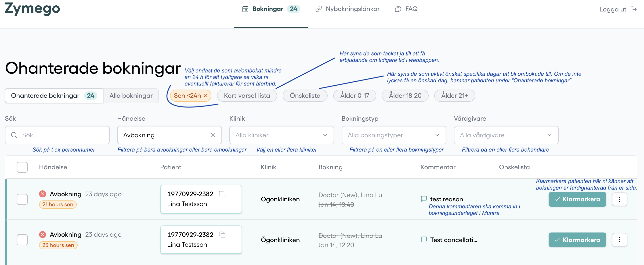The width and height of the screenshot is (644, 265).
Task: Clear the Avbokning event filter
Action: coord(213,135)
